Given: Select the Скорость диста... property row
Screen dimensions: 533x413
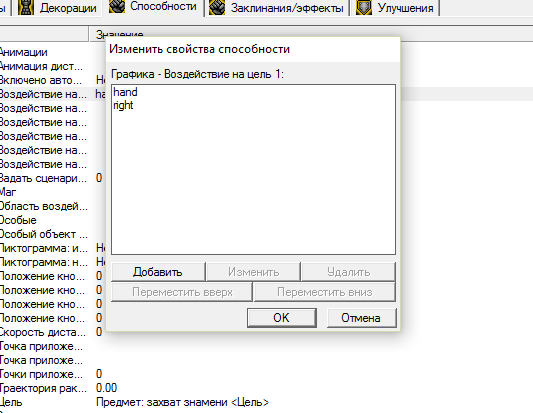Looking at the screenshot, I should tap(44, 332).
